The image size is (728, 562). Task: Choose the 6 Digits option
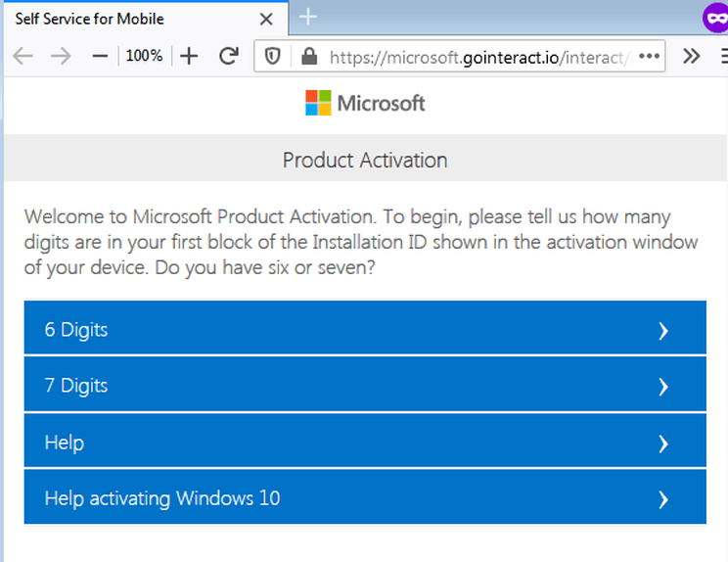(x=365, y=327)
